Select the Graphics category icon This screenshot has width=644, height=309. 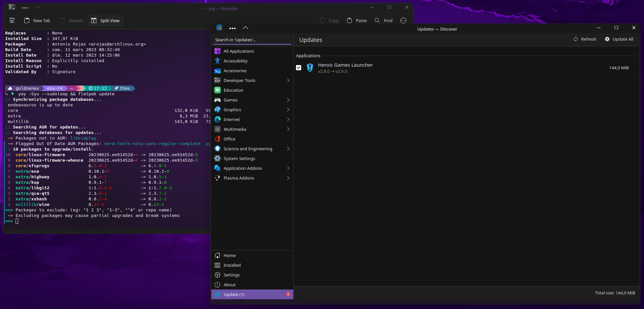[217, 110]
